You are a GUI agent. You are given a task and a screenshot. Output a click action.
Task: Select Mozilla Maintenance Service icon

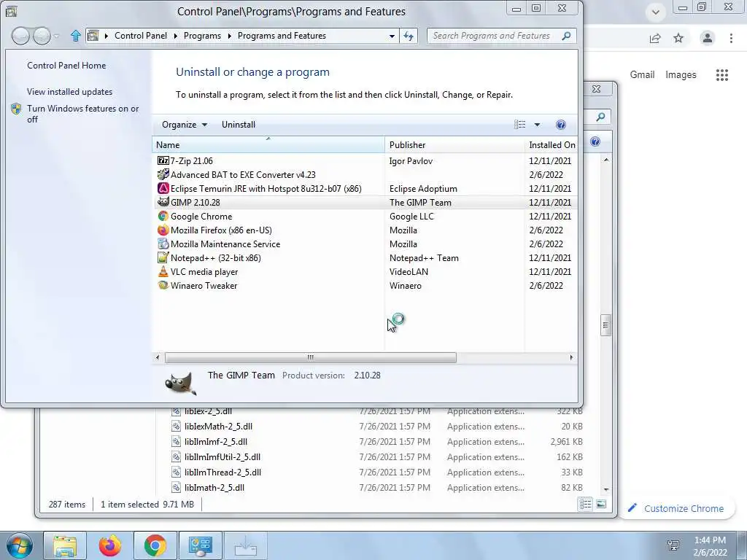pos(163,244)
